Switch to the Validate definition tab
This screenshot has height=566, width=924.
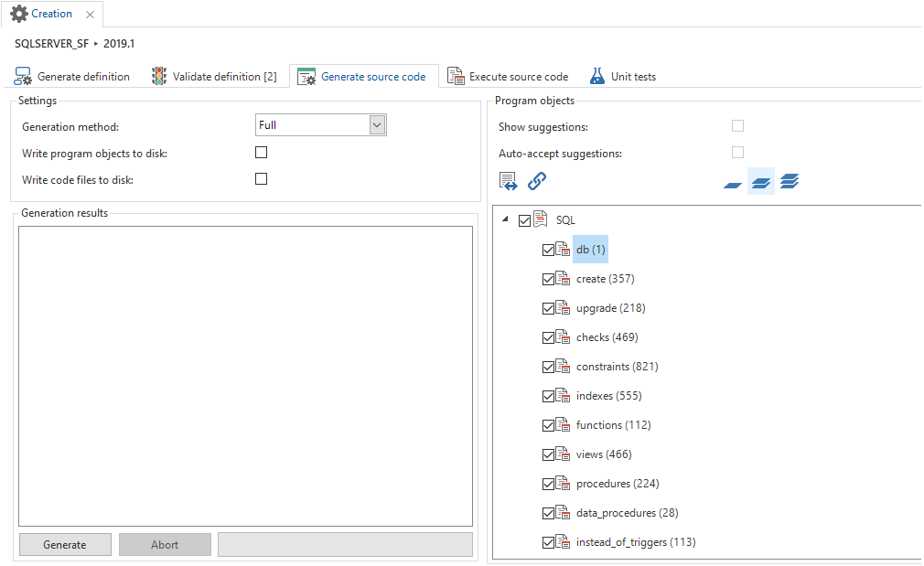coord(214,77)
